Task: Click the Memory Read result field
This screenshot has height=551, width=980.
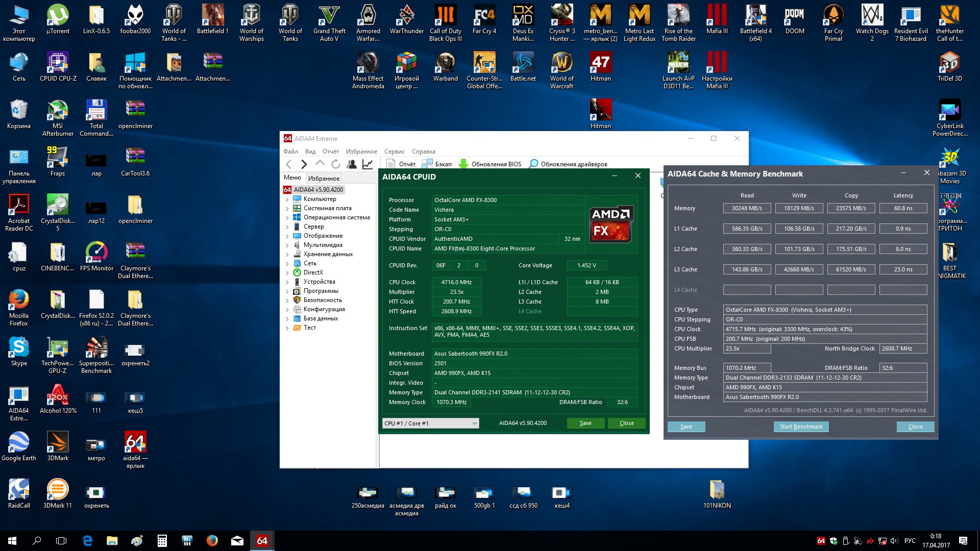Action: 747,208
